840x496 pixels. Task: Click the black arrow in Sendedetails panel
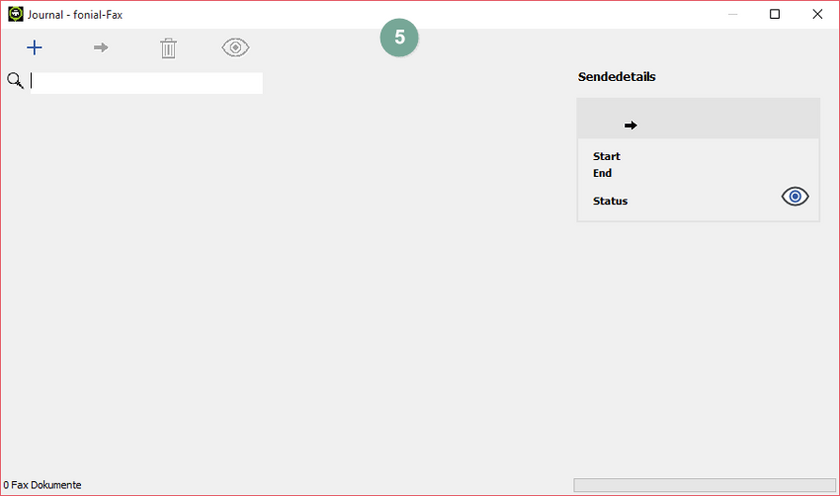[630, 125]
